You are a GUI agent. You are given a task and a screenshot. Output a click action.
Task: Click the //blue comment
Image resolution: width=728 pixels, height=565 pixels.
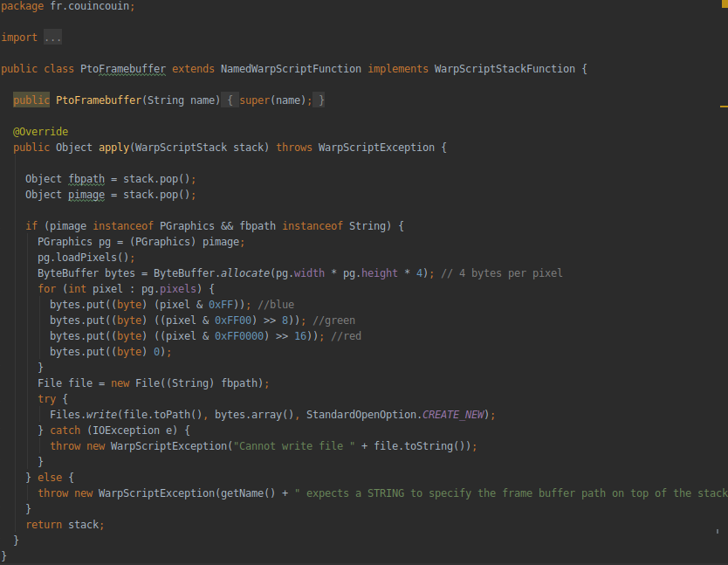click(x=276, y=305)
